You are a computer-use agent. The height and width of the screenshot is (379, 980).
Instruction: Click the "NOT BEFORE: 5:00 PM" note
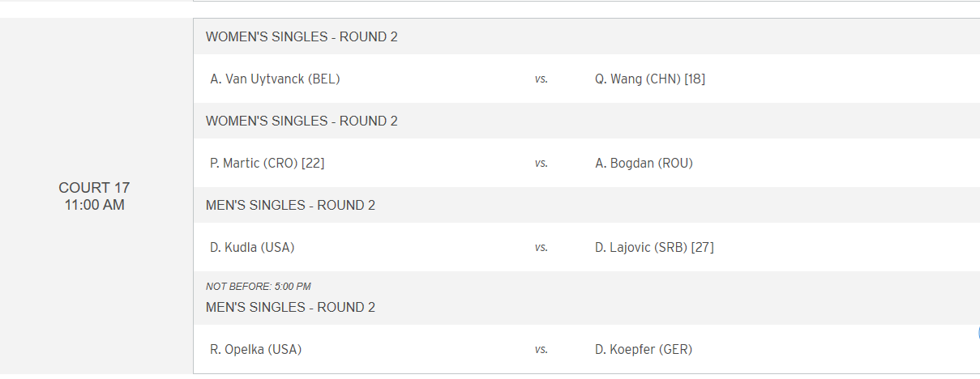(259, 287)
